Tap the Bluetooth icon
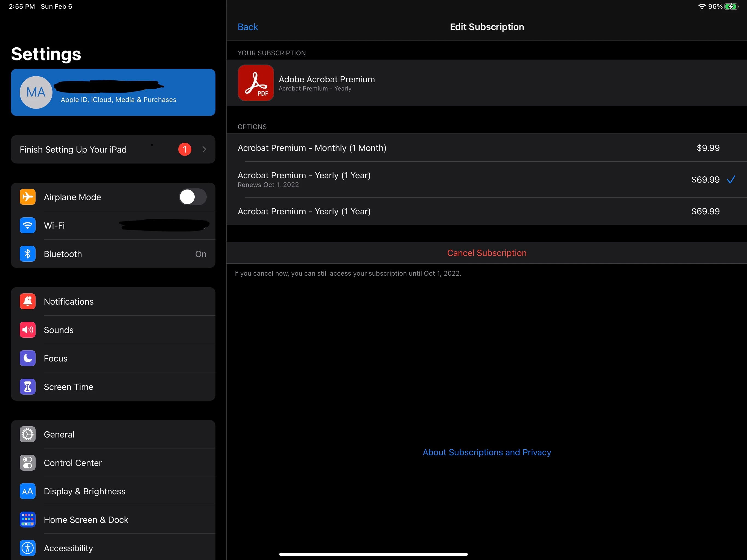 click(x=28, y=254)
